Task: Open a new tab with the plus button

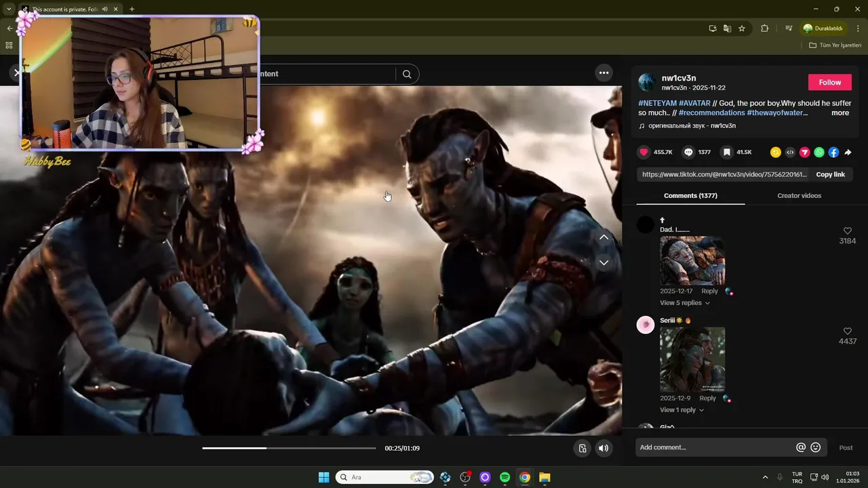Action: [132, 9]
